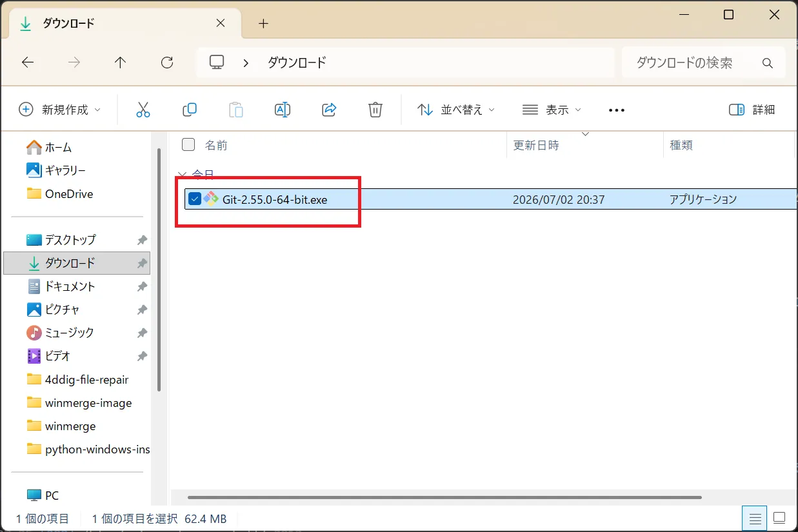
Task: Click the アプリケーション type cell
Action: click(x=703, y=199)
